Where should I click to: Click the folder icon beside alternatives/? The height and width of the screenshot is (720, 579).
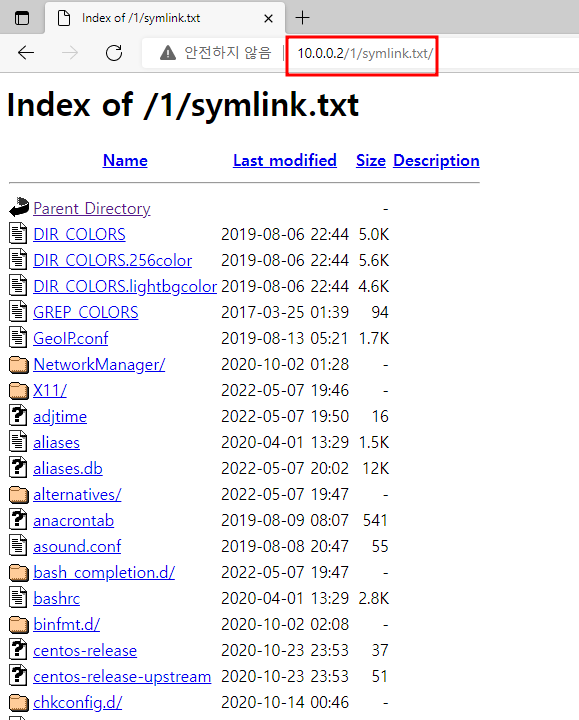tap(19, 495)
